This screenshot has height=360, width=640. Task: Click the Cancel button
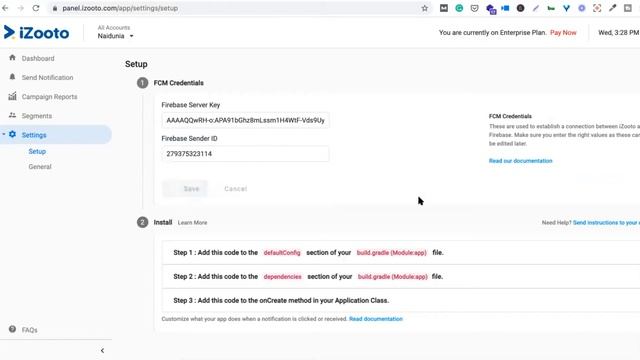click(236, 189)
